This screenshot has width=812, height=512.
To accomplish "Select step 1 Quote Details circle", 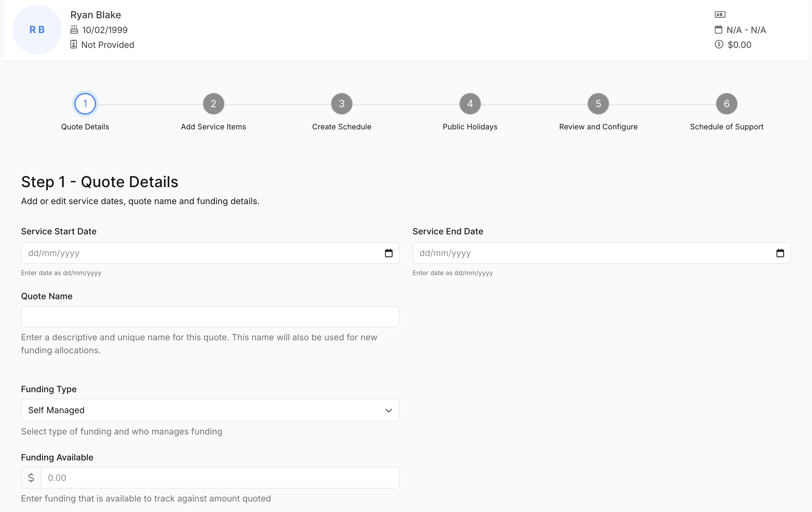I will tap(85, 104).
